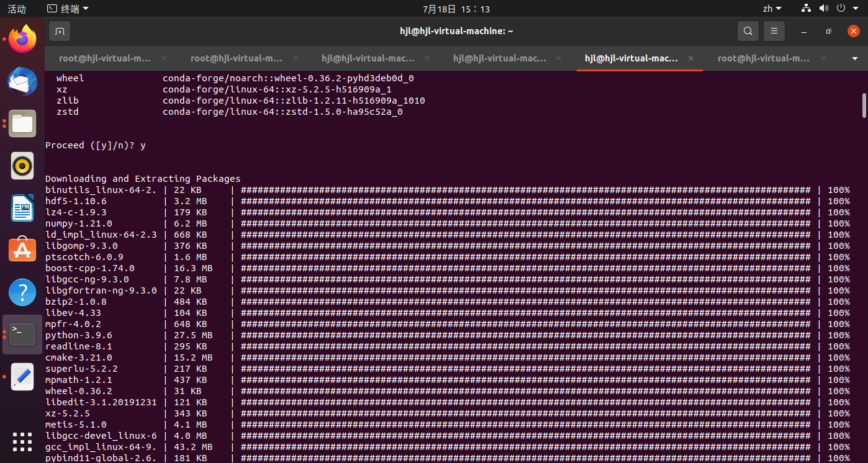This screenshot has height=463, width=868.
Task: Open the 活动 Activities overview
Action: click(x=16, y=8)
